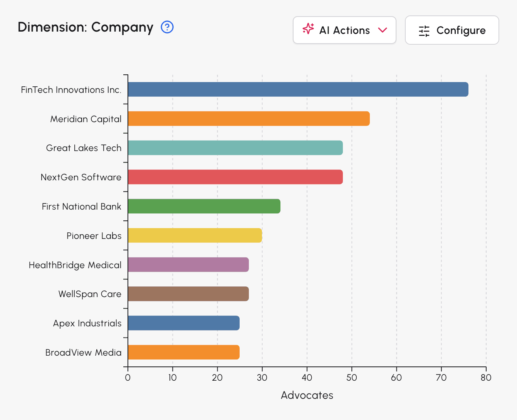Click the NextGen Software red bar
The height and width of the screenshot is (420, 517).
click(x=235, y=177)
